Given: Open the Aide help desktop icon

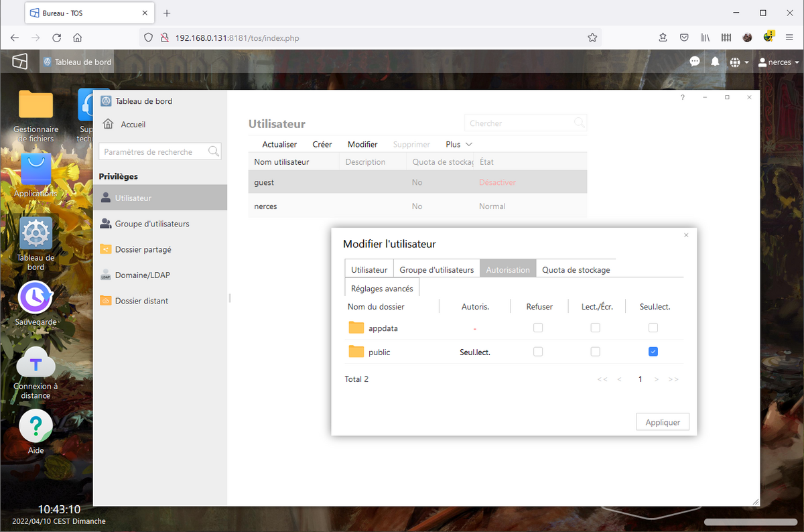Looking at the screenshot, I should click(36, 426).
